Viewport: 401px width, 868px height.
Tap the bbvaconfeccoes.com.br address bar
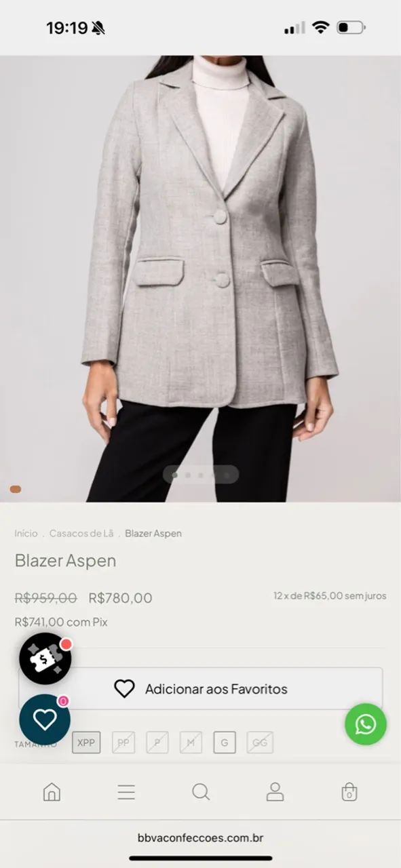pos(200,838)
